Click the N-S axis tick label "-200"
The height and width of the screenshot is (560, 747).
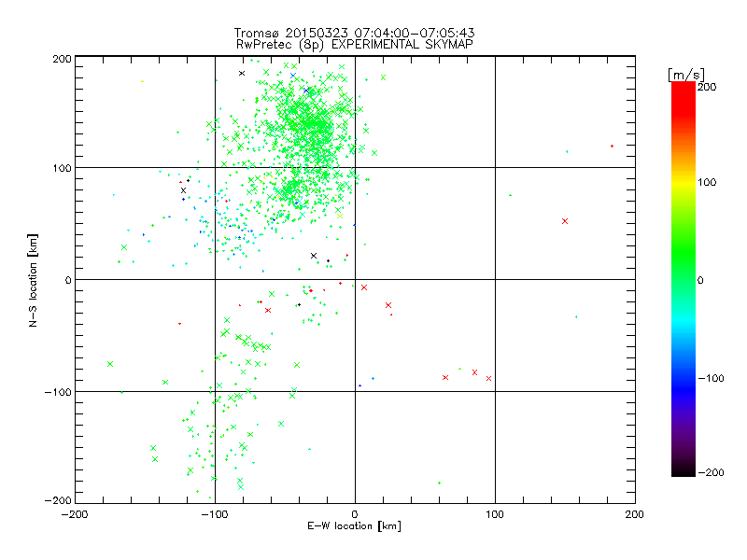click(58, 500)
